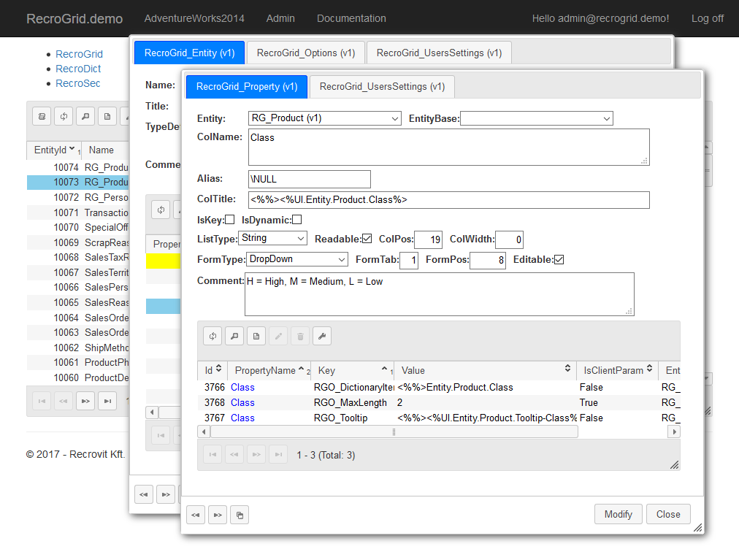
Task: Go to the previous record in the Property dialog footer
Action: [x=196, y=515]
